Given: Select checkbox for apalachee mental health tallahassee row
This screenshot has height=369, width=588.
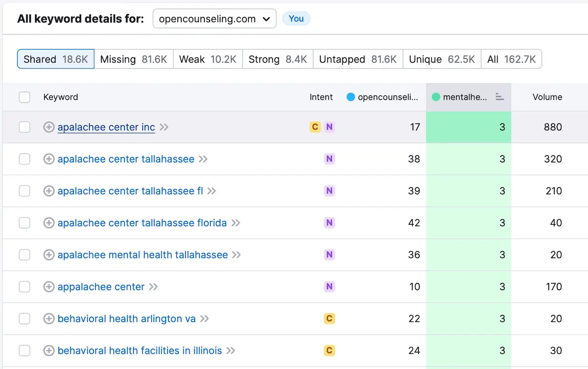Looking at the screenshot, I should 24,255.
